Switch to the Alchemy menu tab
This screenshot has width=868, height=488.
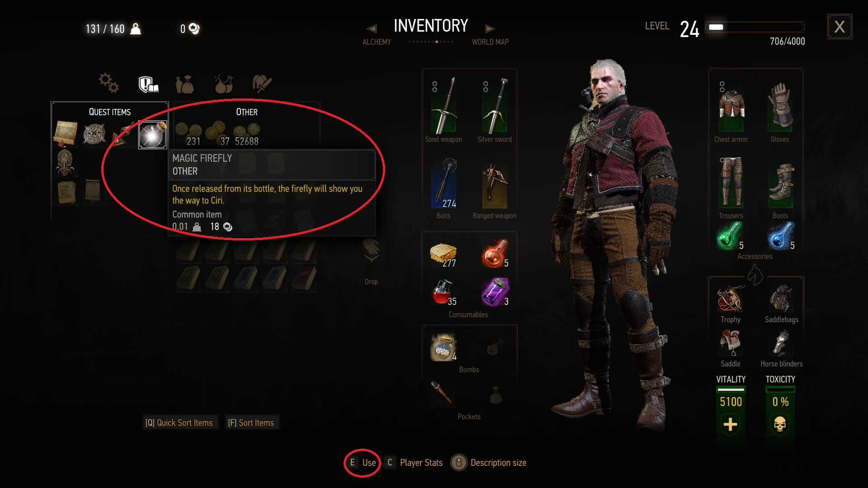(377, 42)
